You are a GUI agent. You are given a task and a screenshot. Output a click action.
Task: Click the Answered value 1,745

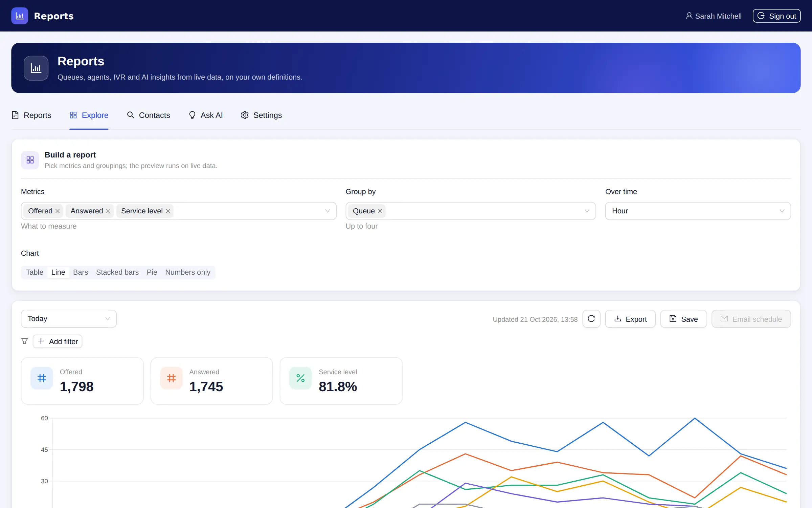(206, 386)
